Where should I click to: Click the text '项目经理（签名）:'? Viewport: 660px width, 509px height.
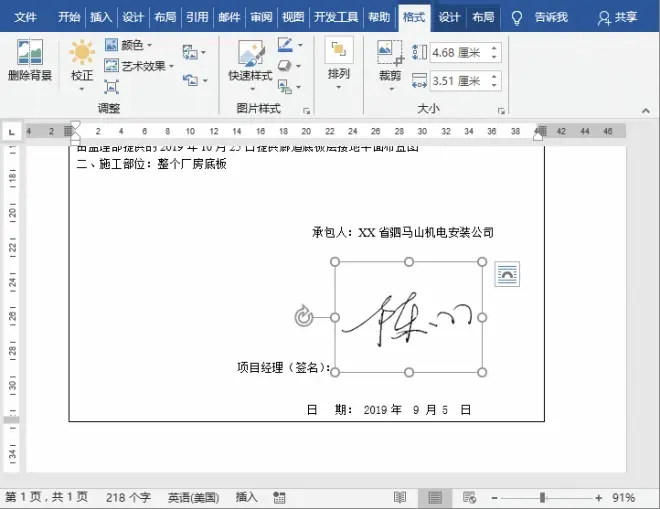[283, 368]
